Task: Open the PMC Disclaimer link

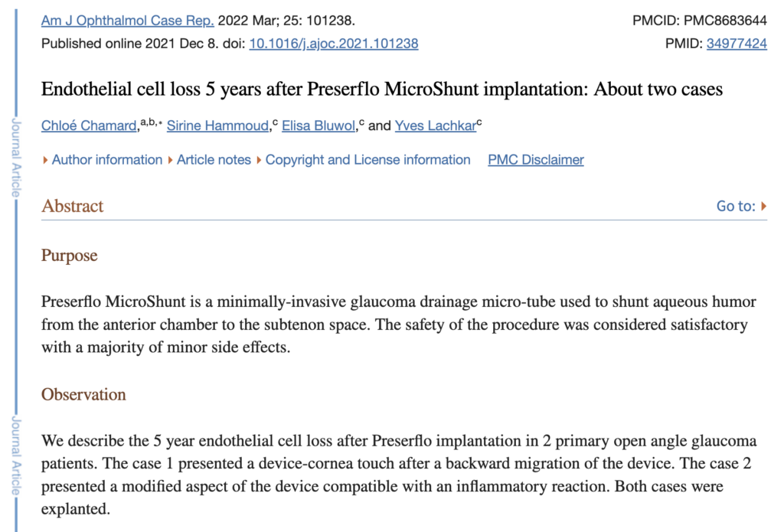Action: (536, 160)
